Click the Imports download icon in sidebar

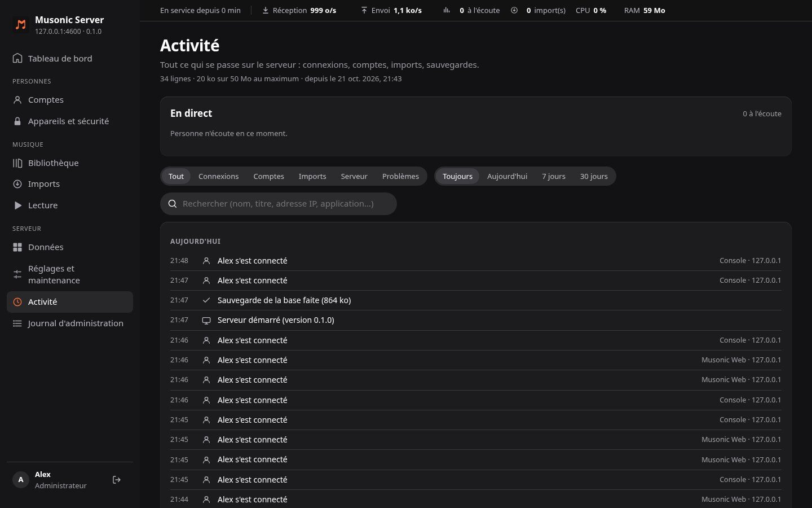coord(17,184)
